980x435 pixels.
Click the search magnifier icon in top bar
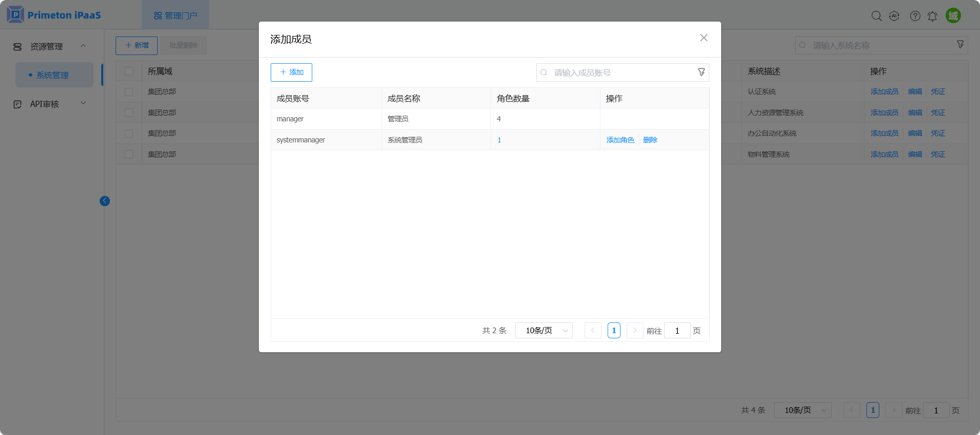(x=876, y=16)
